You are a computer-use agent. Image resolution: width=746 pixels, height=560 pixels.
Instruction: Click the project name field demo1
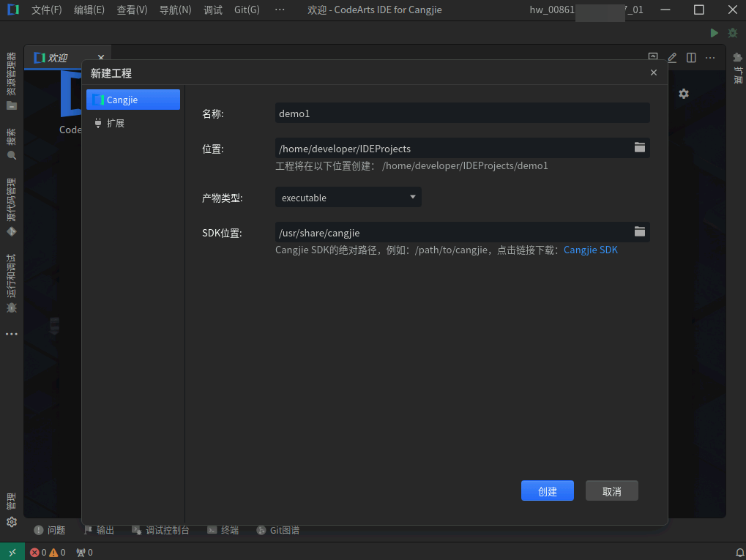click(463, 113)
